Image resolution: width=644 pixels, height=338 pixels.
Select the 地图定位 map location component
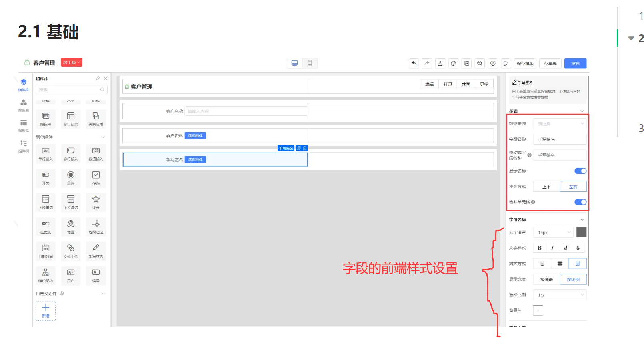pos(96,227)
